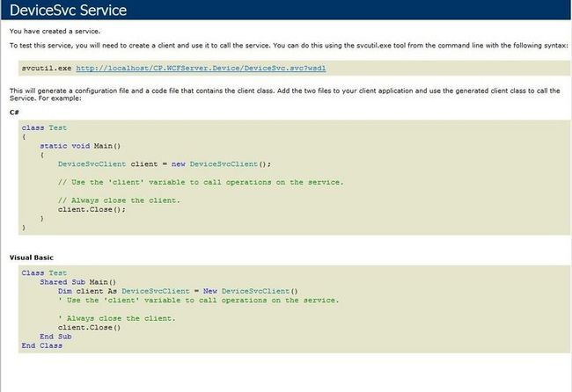572x392 pixels.
Task: Click 'class Test' in the C# code
Action: 44,127
